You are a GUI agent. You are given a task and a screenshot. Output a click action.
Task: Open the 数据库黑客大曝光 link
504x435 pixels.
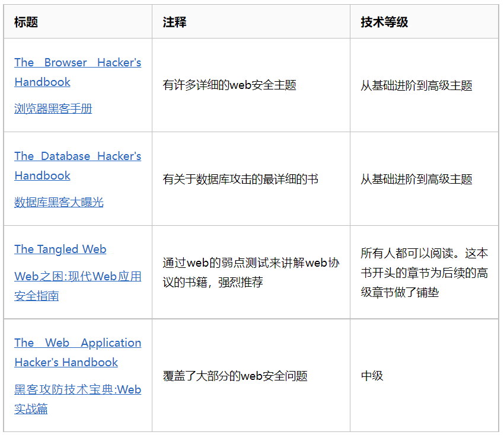[59, 202]
